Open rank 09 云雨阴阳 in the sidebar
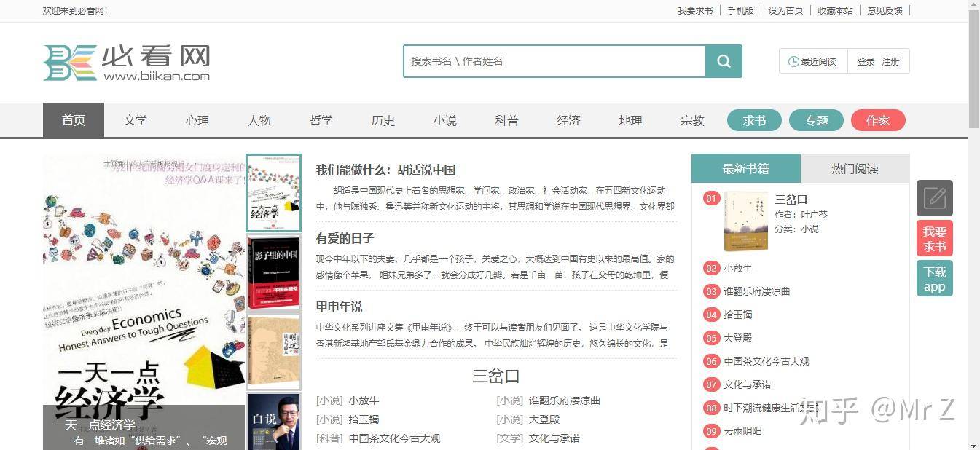 742,431
